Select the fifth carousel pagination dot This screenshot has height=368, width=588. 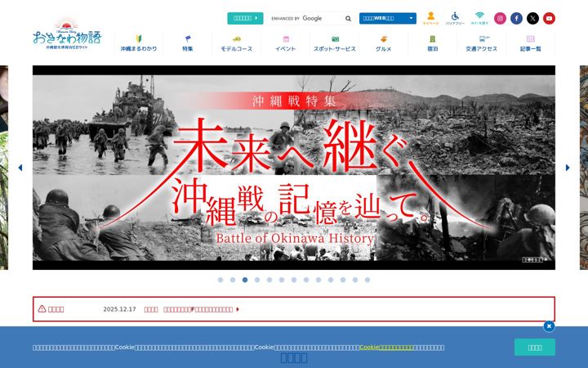(x=269, y=280)
